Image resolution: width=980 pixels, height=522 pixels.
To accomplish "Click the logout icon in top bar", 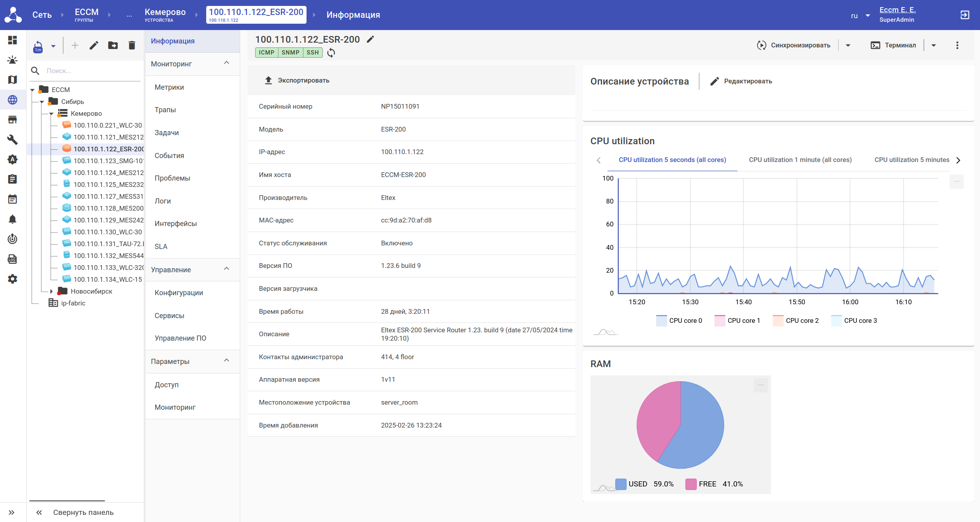I will (x=965, y=15).
